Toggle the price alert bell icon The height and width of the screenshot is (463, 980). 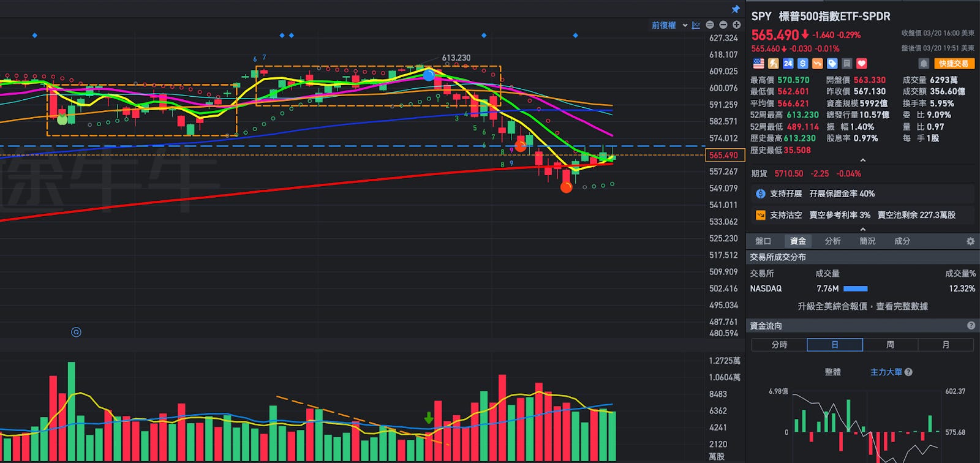coord(924,64)
